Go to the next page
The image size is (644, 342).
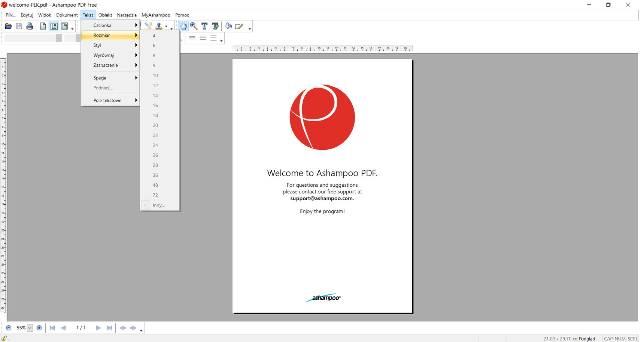(x=98, y=328)
